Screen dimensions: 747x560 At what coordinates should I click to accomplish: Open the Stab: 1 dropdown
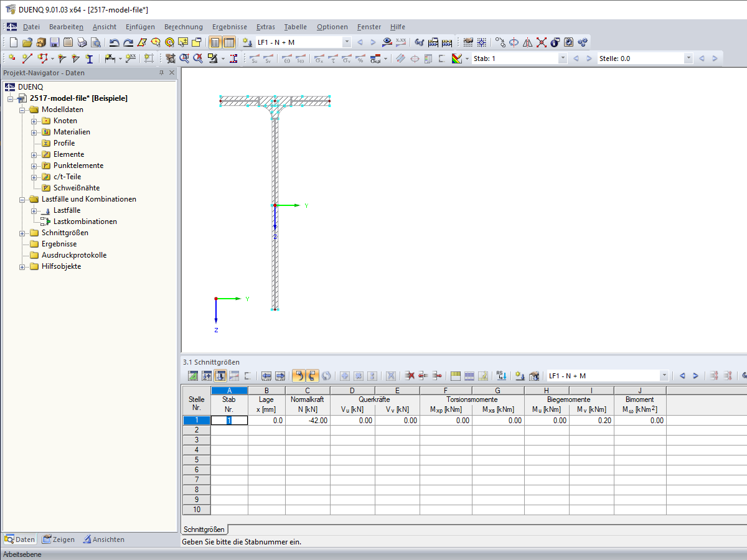(563, 58)
